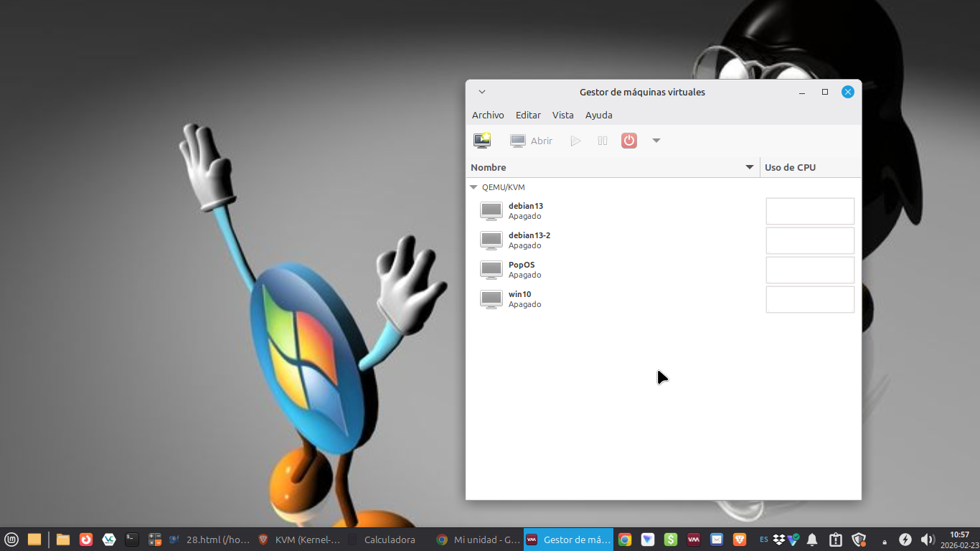980x551 pixels.
Task: Open the shutdown options dropdown arrow
Action: (x=656, y=141)
